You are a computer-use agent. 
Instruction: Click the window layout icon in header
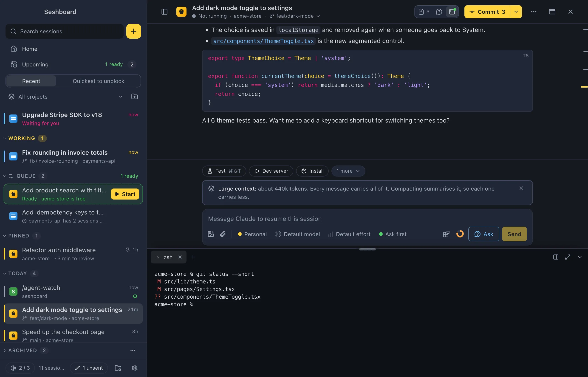(x=552, y=12)
